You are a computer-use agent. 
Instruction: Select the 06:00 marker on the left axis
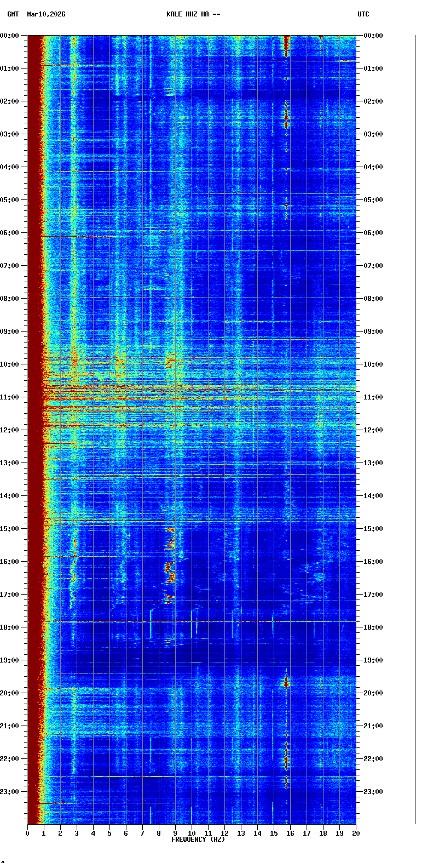[10, 233]
